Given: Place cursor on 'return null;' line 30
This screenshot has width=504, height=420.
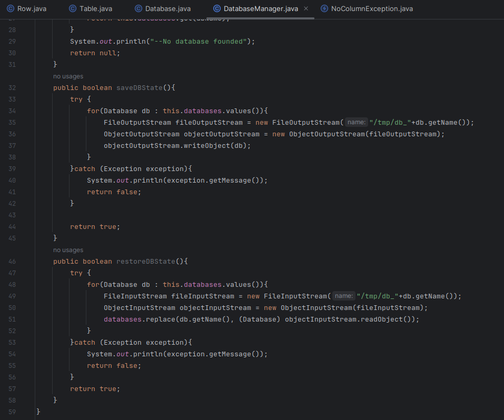Looking at the screenshot, I should tap(95, 53).
